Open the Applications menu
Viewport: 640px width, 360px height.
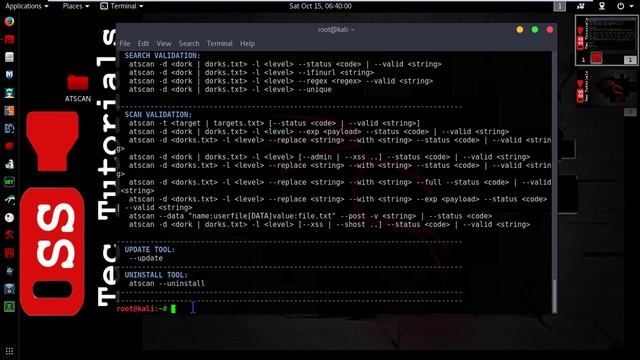(x=27, y=6)
